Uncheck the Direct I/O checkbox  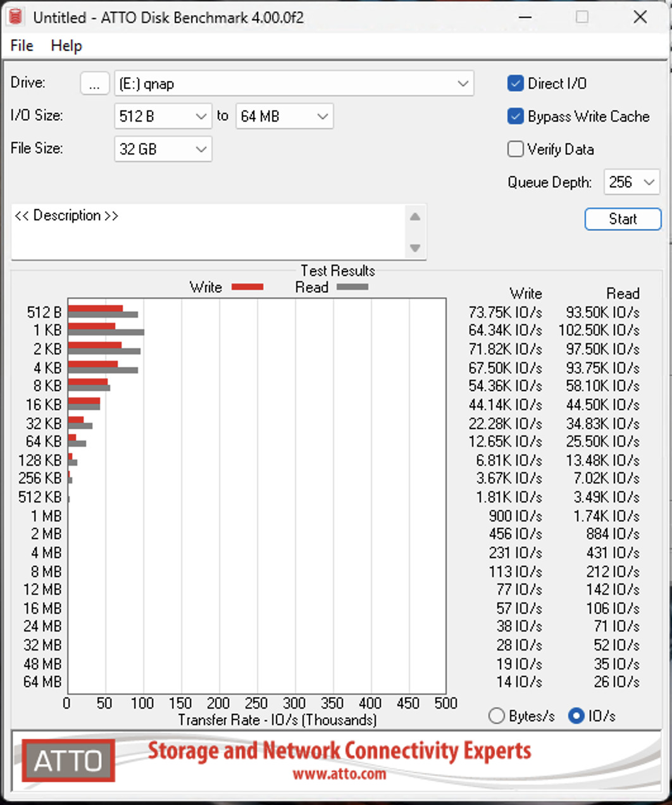tap(516, 84)
